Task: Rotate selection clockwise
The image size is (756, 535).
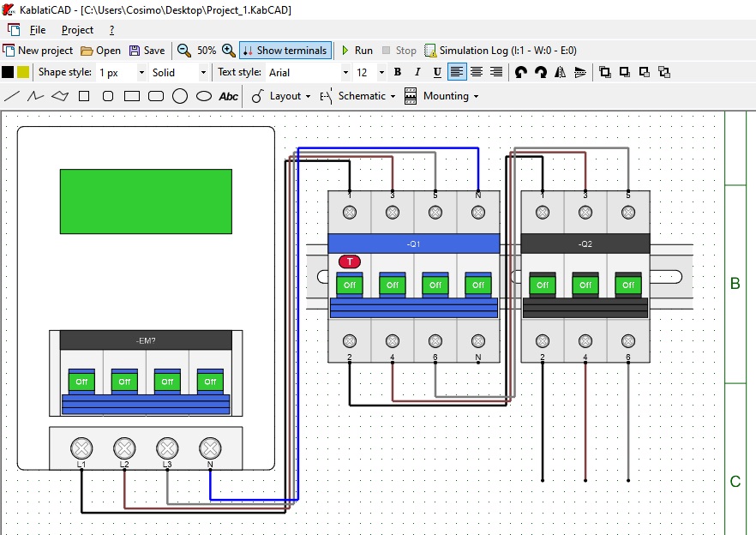Action: pos(541,72)
